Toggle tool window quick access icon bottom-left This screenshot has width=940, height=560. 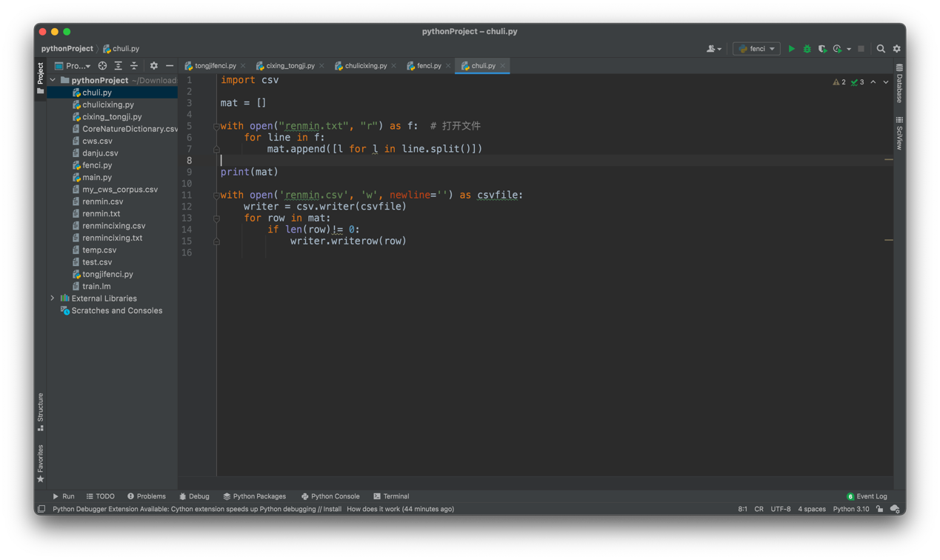[x=41, y=509]
